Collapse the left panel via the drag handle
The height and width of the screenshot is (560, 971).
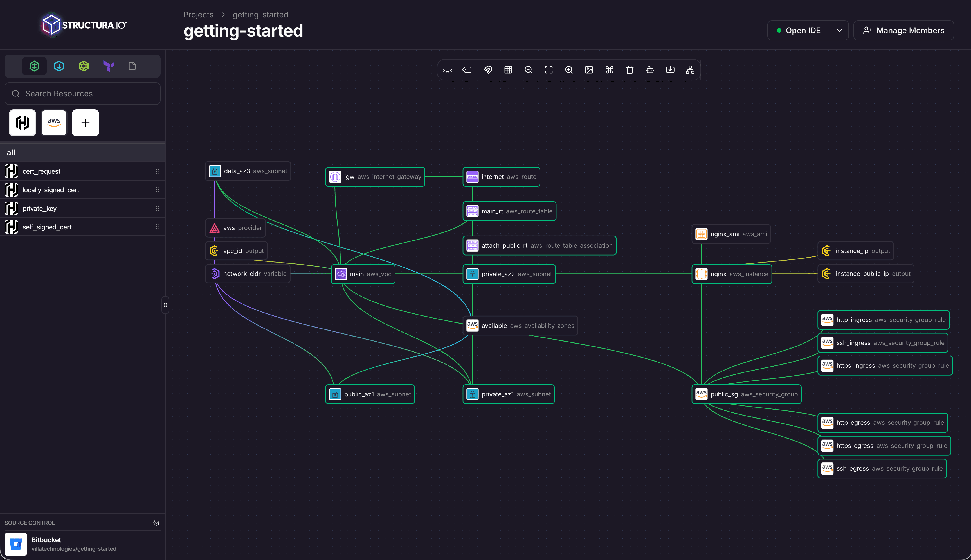coord(165,305)
